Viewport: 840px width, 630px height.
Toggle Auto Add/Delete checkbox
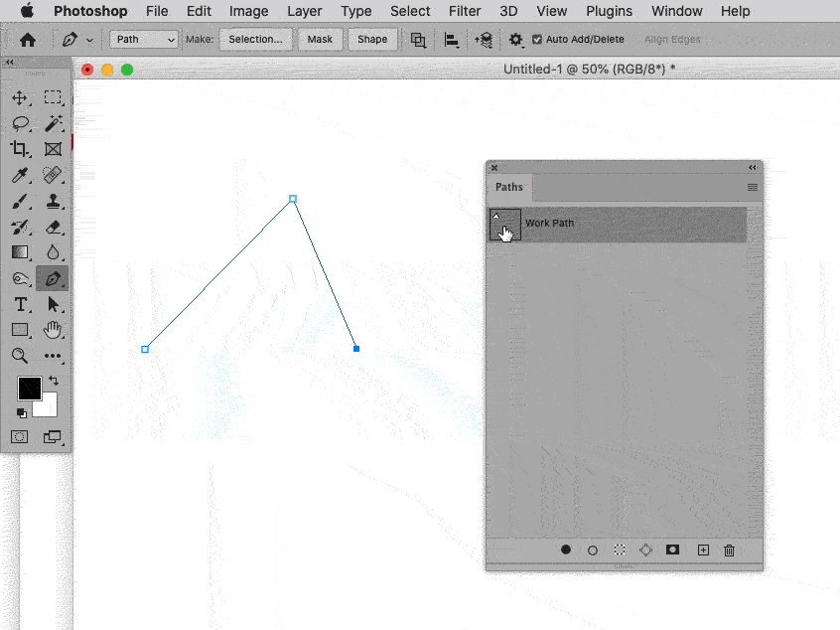click(537, 39)
